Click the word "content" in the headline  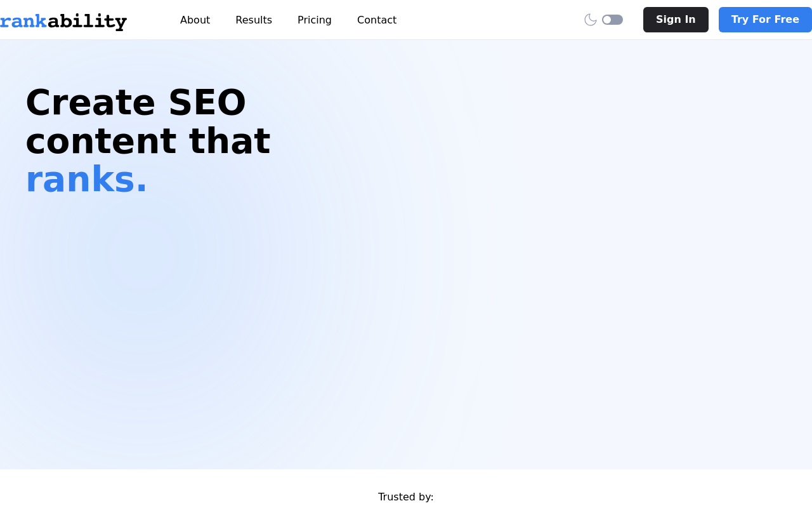[101, 141]
